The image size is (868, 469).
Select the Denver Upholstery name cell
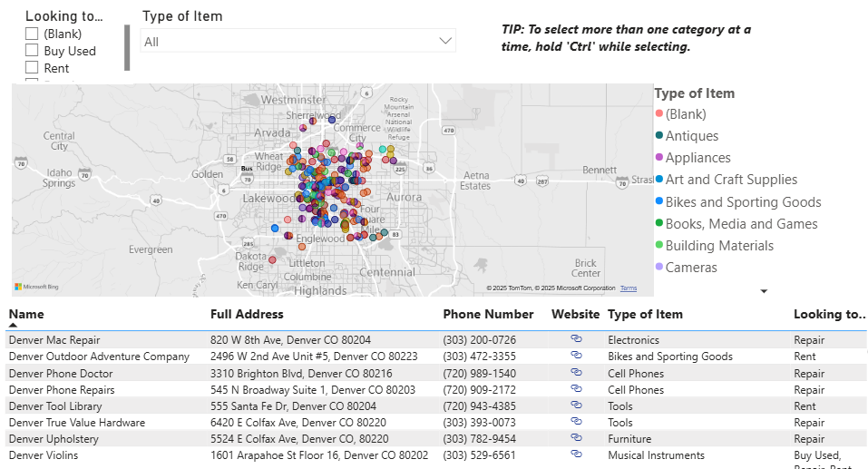tap(54, 439)
